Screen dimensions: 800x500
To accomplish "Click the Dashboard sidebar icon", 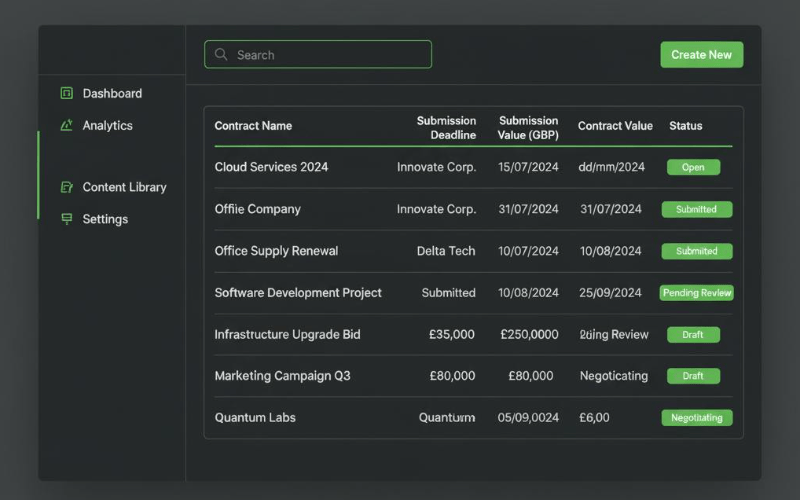I will tap(66, 93).
